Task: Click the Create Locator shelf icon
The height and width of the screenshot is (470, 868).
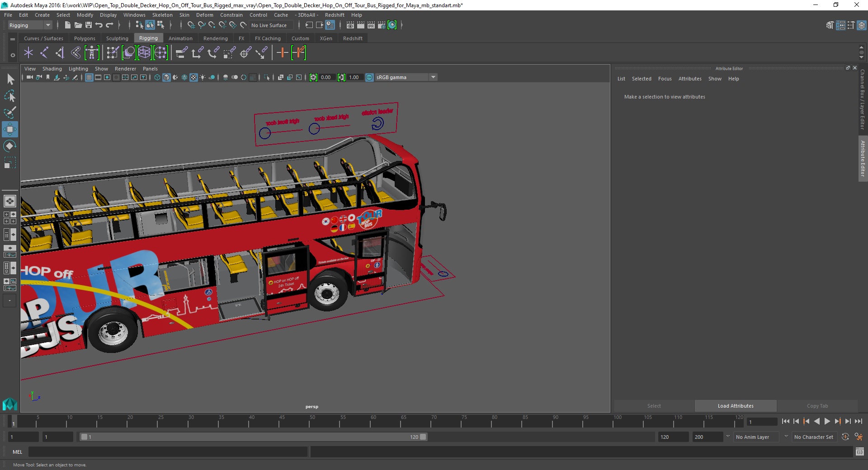Action: pyautogui.click(x=28, y=53)
